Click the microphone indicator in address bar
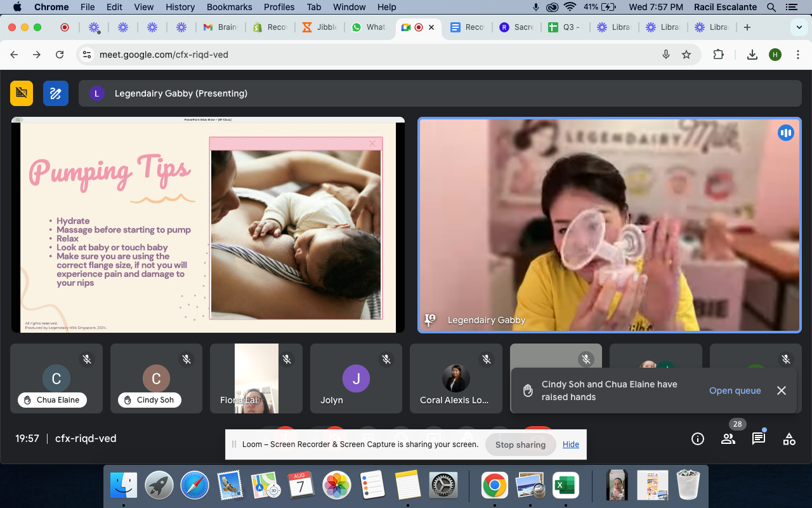Screen dimensions: 812x508 [666, 55]
